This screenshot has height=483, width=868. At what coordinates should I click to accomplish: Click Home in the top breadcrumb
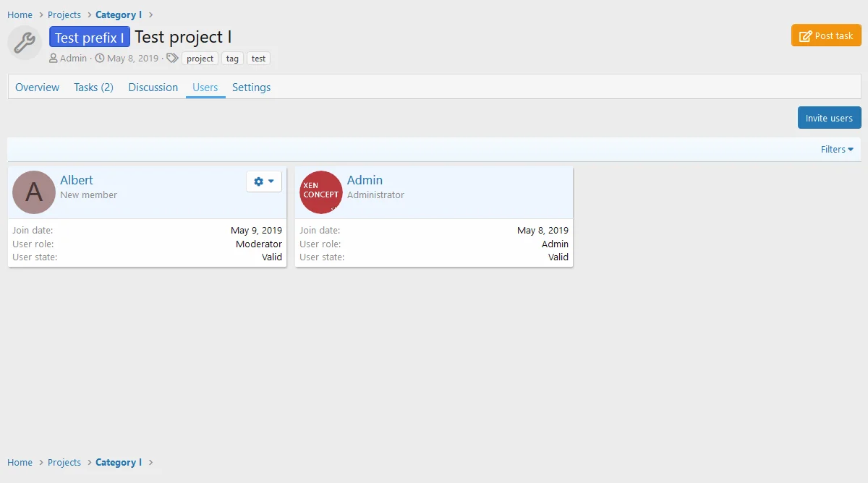coord(20,15)
